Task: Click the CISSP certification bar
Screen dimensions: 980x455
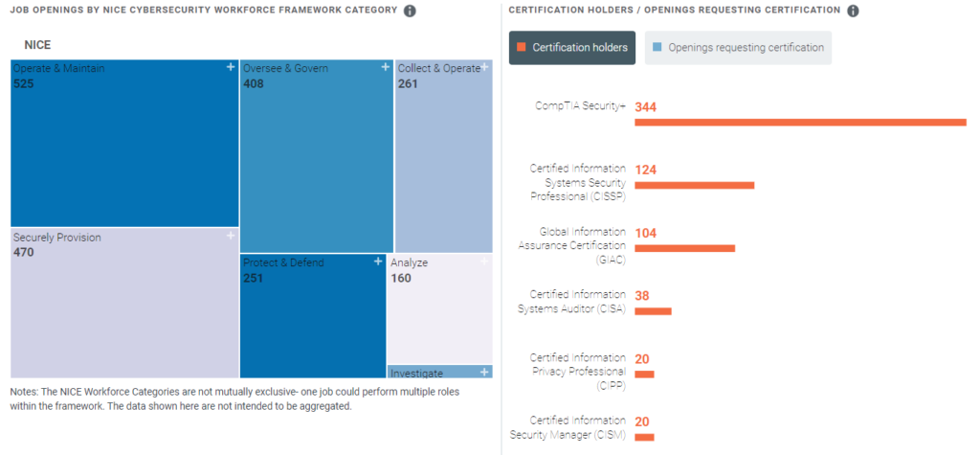Action: (694, 185)
